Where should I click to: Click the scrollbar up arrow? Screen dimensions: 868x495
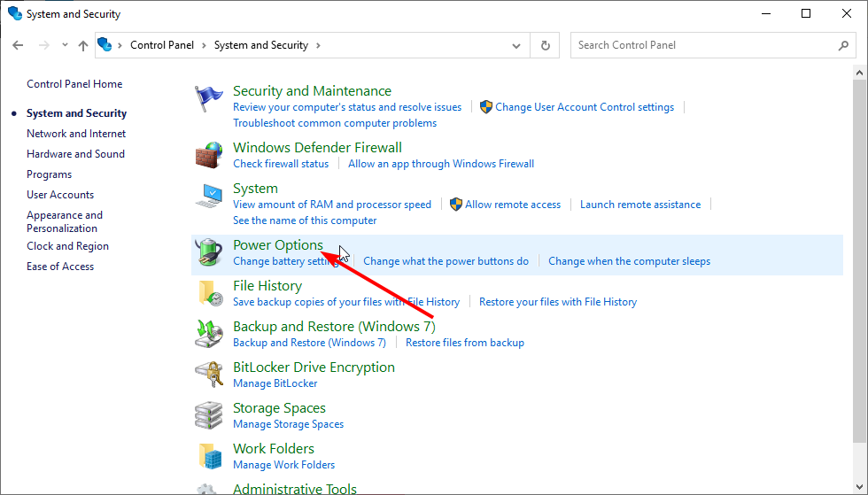(x=859, y=73)
